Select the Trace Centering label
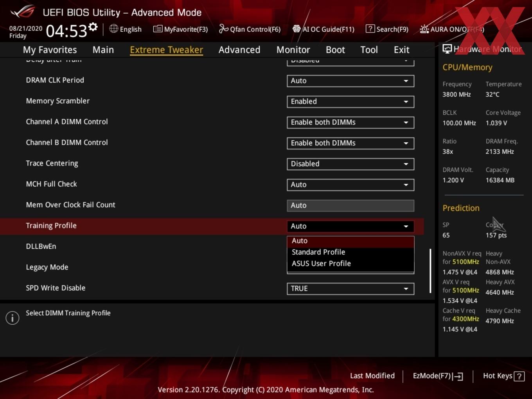This screenshot has width=532, height=399. (x=52, y=164)
